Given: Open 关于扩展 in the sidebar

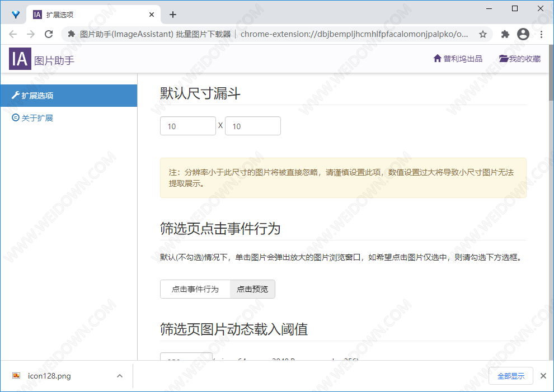Looking at the screenshot, I should pos(37,118).
